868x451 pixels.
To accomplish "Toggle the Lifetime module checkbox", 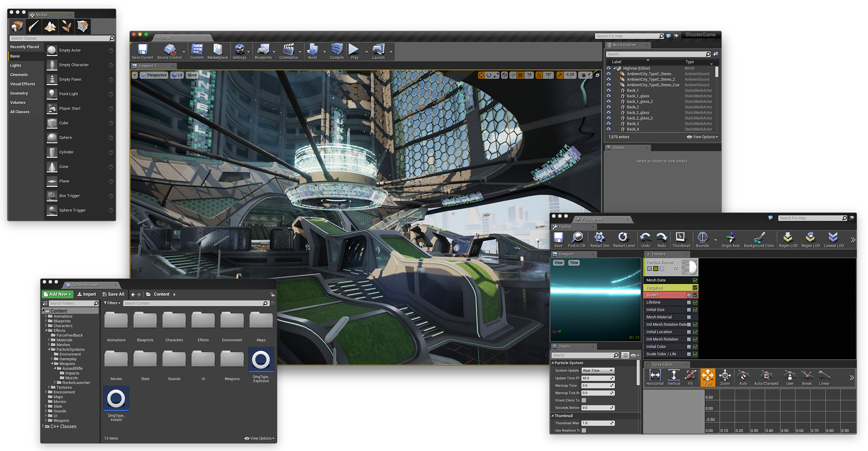I will (689, 303).
